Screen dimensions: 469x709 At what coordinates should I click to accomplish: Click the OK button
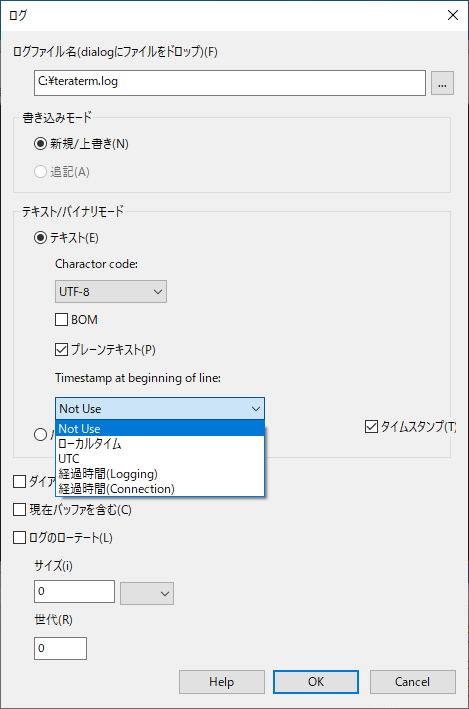[x=316, y=682]
